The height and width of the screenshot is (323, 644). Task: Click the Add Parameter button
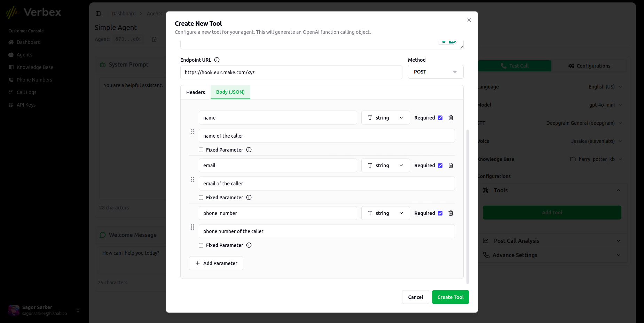click(x=216, y=263)
